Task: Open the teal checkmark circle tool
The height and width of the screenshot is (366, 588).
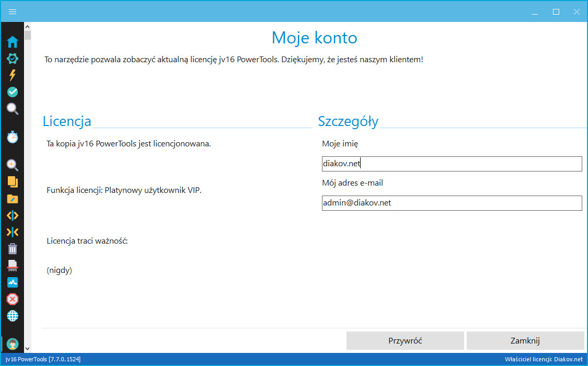Action: (x=13, y=92)
